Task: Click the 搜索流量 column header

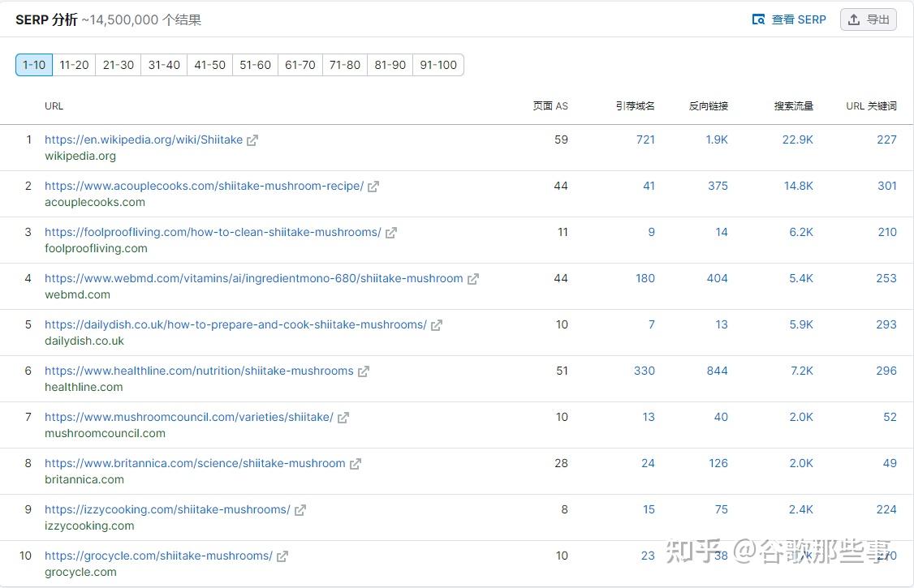Action: (x=793, y=106)
